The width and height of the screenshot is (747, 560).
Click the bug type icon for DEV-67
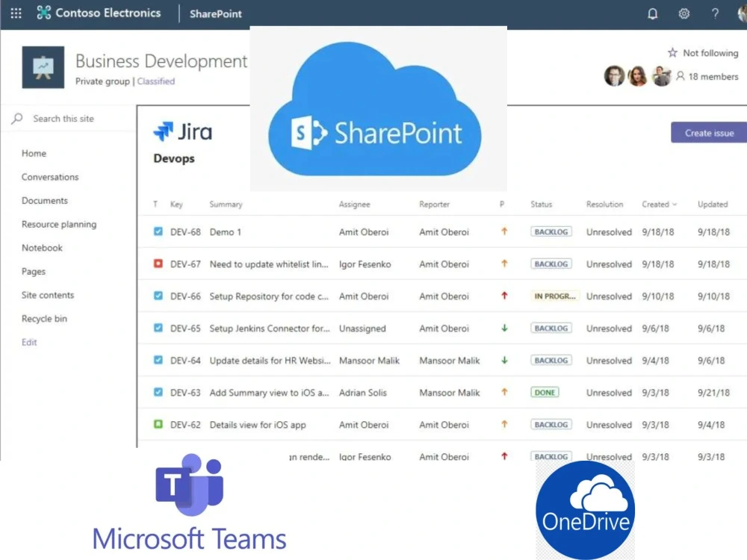(158, 264)
